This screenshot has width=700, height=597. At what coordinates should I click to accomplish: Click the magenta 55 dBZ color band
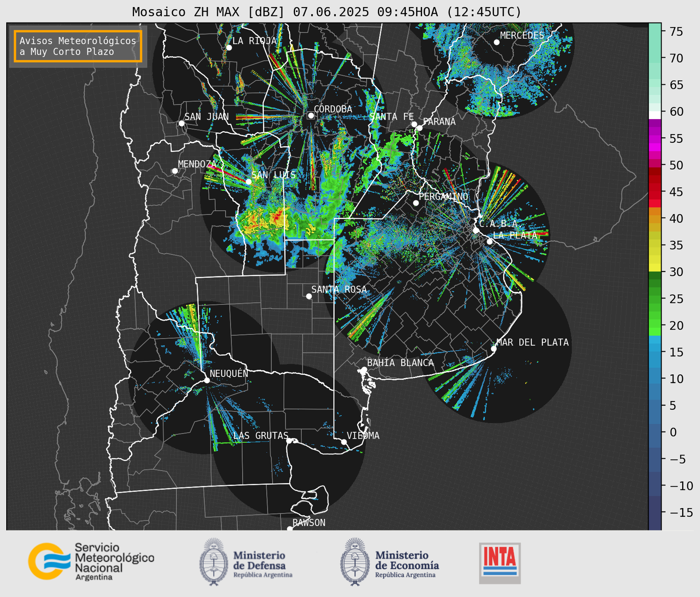pos(655,139)
